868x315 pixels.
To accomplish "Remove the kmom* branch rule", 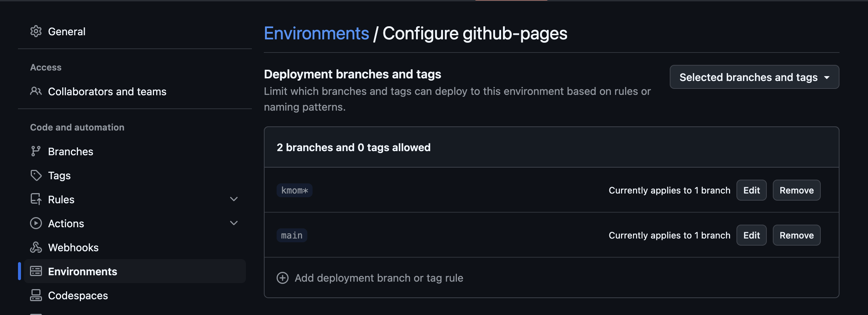I will (796, 190).
